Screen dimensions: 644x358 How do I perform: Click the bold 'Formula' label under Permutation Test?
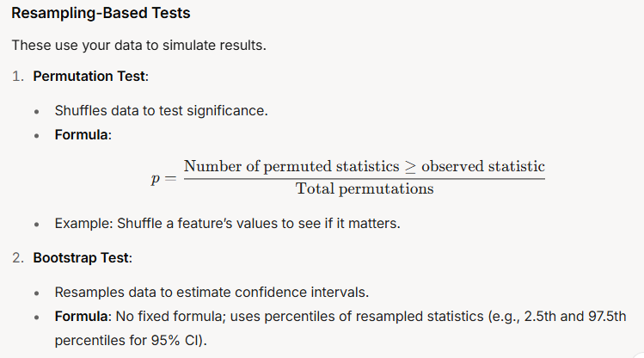pos(82,135)
